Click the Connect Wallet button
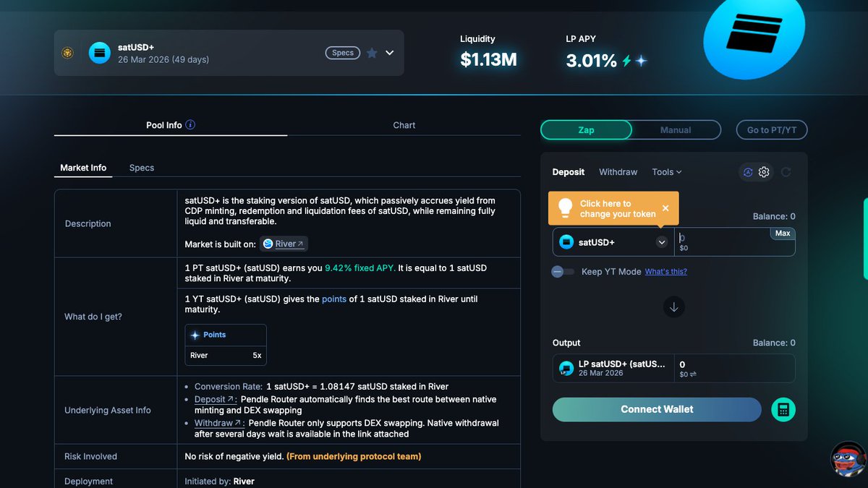Viewport: 868px width, 488px height. [x=657, y=409]
